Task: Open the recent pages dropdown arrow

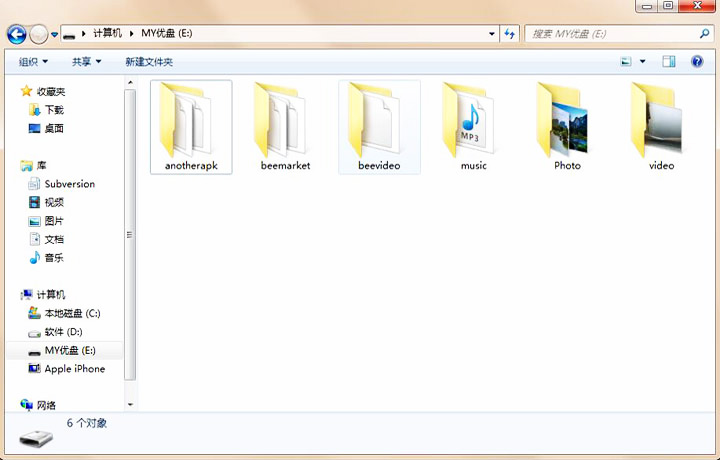Action: 54,34
